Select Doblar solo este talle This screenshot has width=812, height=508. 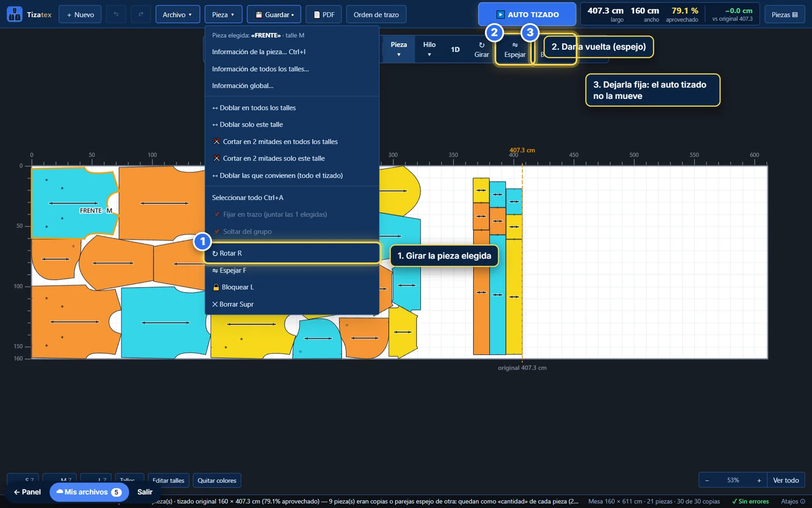click(292, 124)
